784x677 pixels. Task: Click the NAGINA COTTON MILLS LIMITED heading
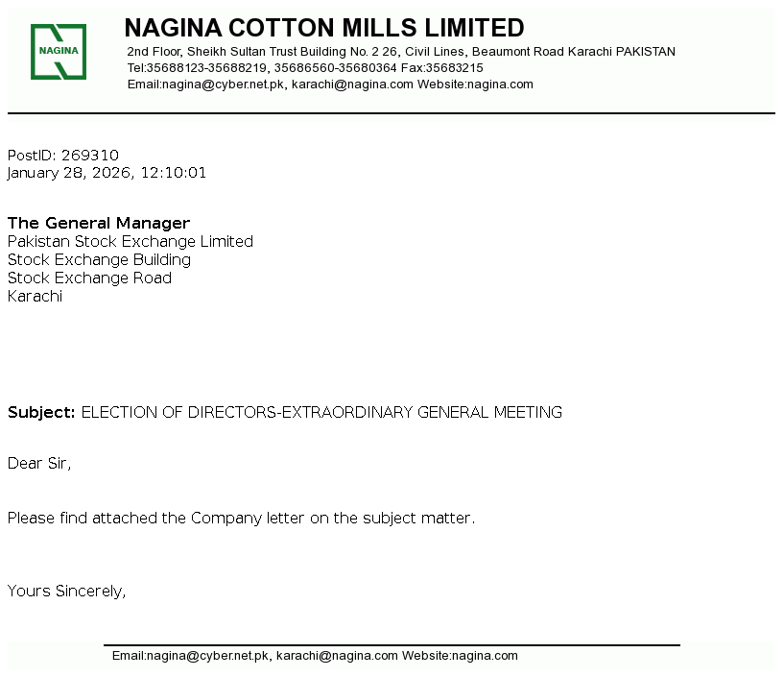pos(324,28)
